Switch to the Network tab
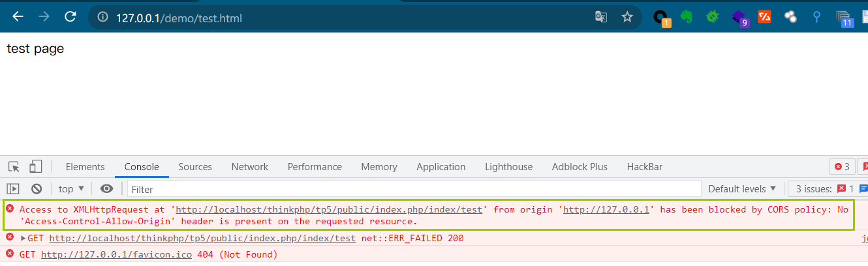This screenshot has height=266, width=868. 250,167
